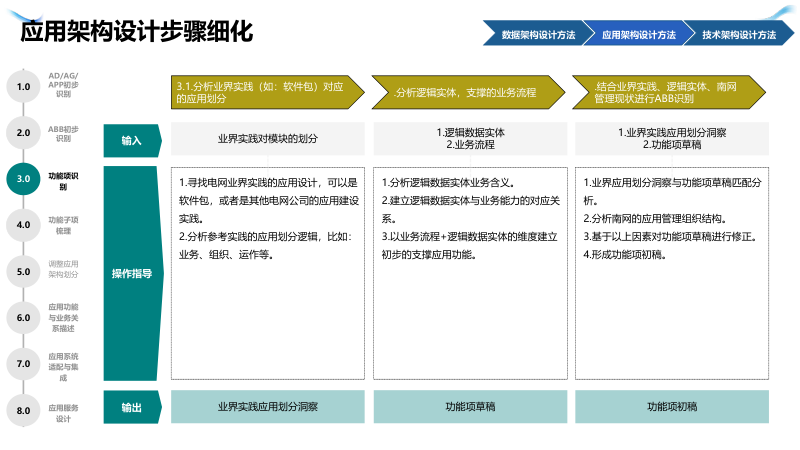Click text 2.分析参考实践的应用划分逻辑
This screenshot has width=800, height=450.
click(265, 245)
